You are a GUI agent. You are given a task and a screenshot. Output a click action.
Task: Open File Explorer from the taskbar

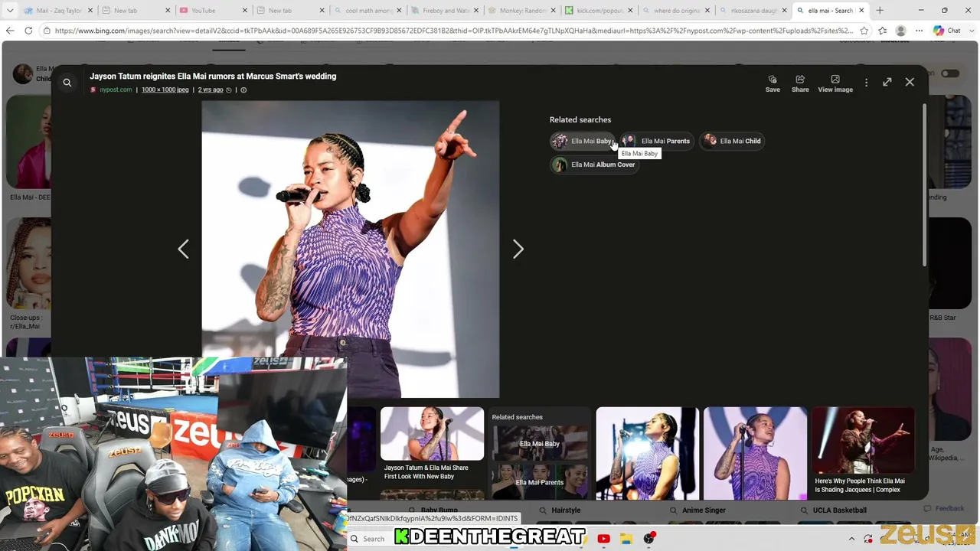click(626, 539)
